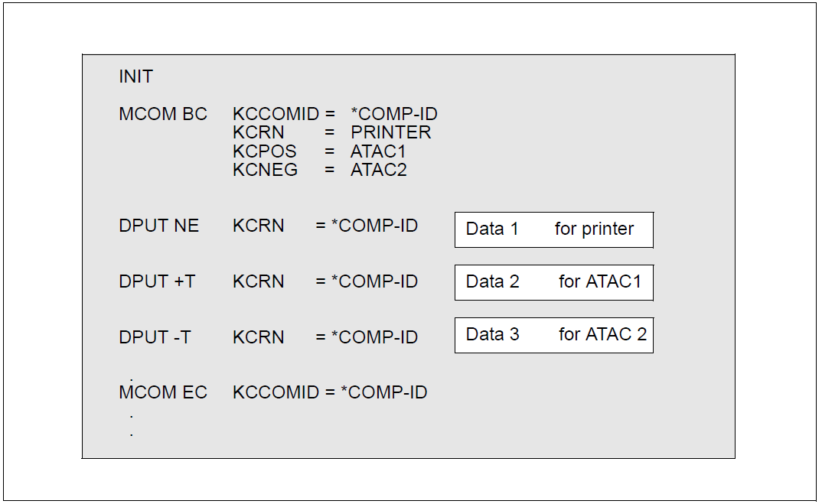Image resolution: width=822 pixels, height=504 pixels.
Task: Click the DPUT +T call label
Action: pos(157,281)
